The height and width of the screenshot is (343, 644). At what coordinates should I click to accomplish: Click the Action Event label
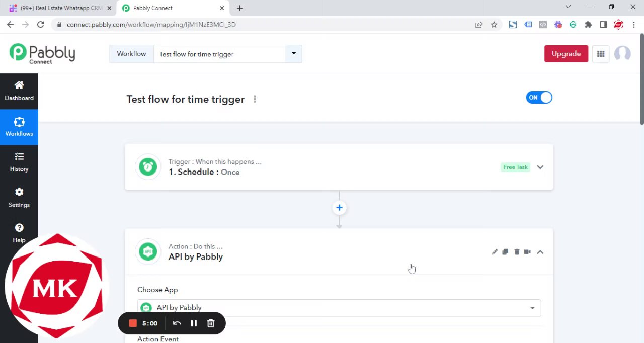click(x=158, y=339)
